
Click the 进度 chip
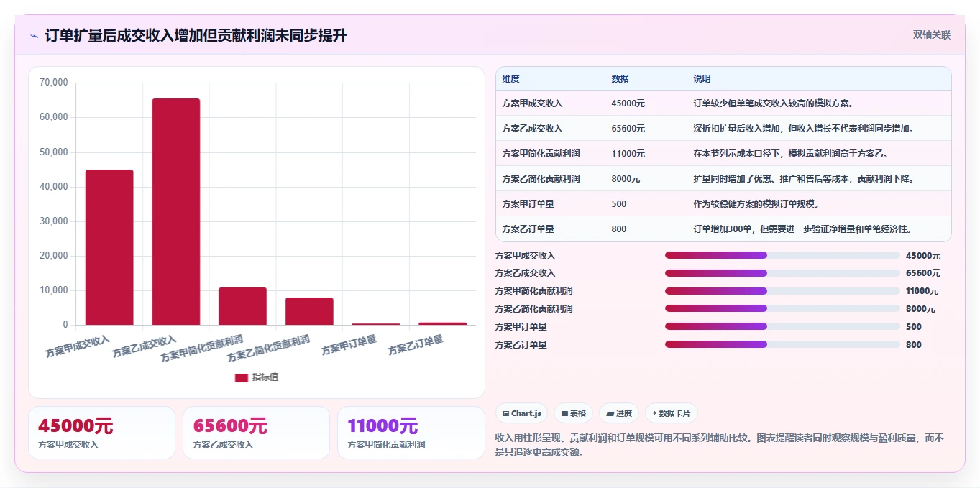click(x=619, y=413)
